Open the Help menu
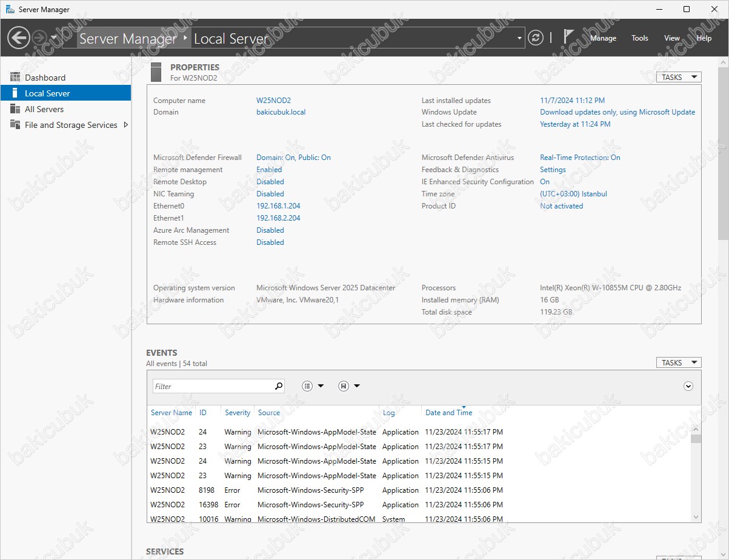The height and width of the screenshot is (560, 729). (x=704, y=38)
